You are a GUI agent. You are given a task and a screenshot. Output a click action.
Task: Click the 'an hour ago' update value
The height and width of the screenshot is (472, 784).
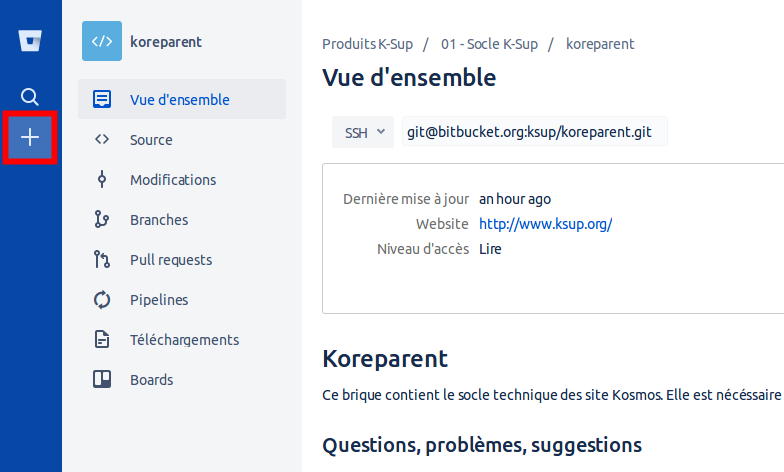515,199
